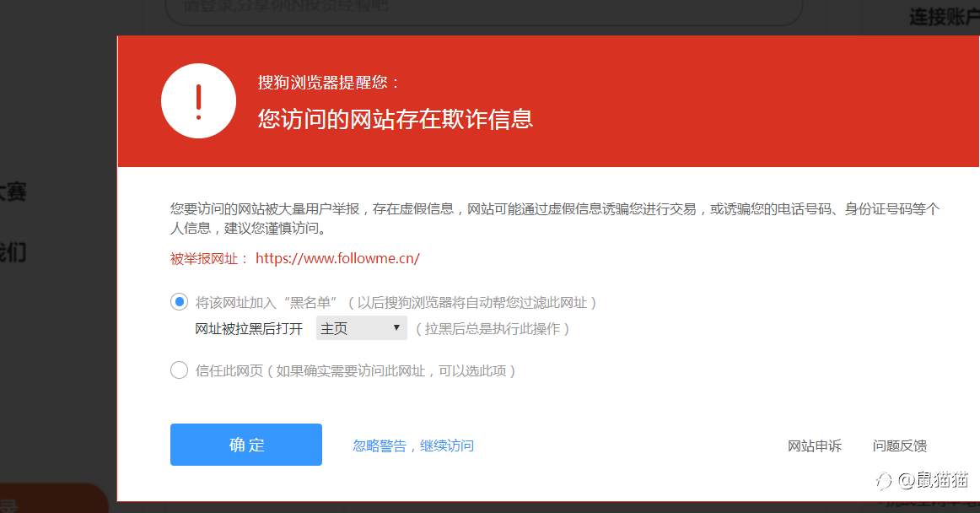Image resolution: width=980 pixels, height=513 pixels.
Task: Click the dimmed search field at the top
Action: 484,11
